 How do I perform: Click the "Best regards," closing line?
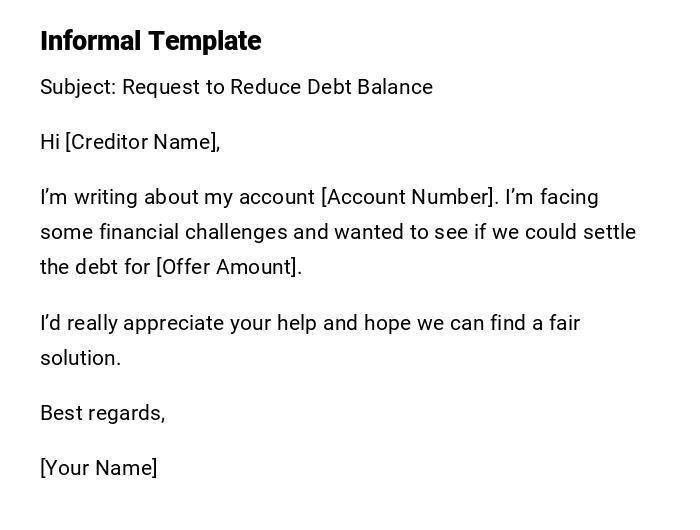[102, 413]
